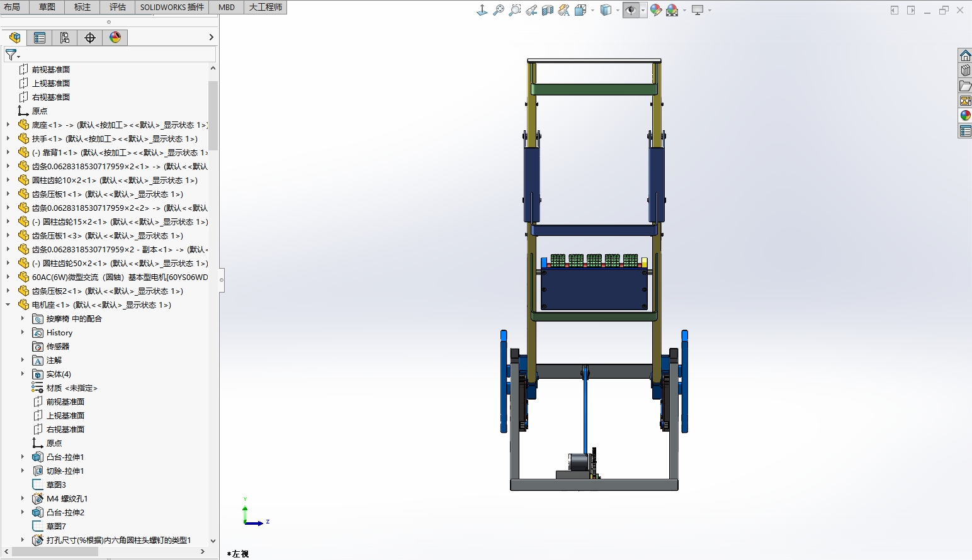
Task: Open the File Explorer folder icon in task pane
Action: pyautogui.click(x=965, y=86)
